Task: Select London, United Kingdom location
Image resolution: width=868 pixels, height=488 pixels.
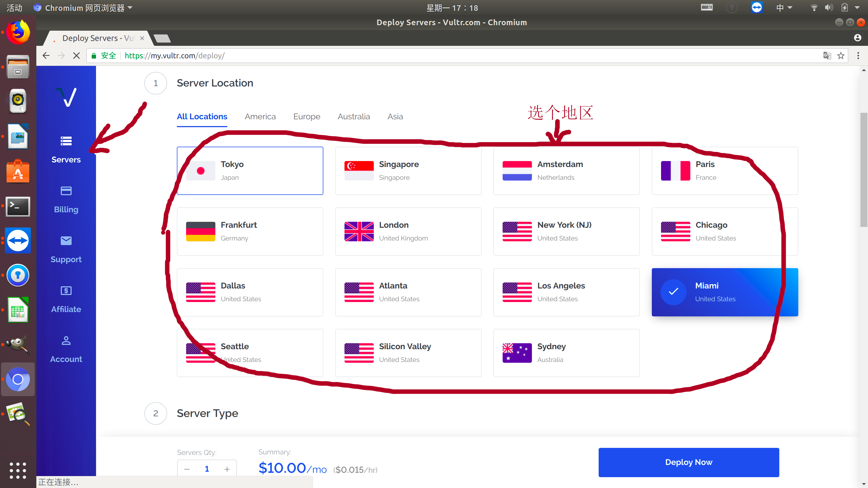Action: click(x=409, y=231)
